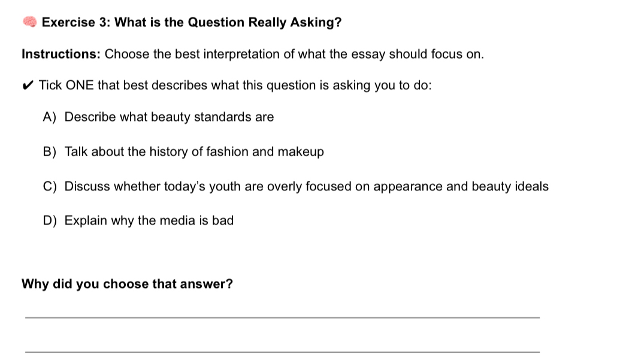This screenshot has width=620, height=364.
Task: Click the word 'ONE' in the tick instruction
Action: 80,86
